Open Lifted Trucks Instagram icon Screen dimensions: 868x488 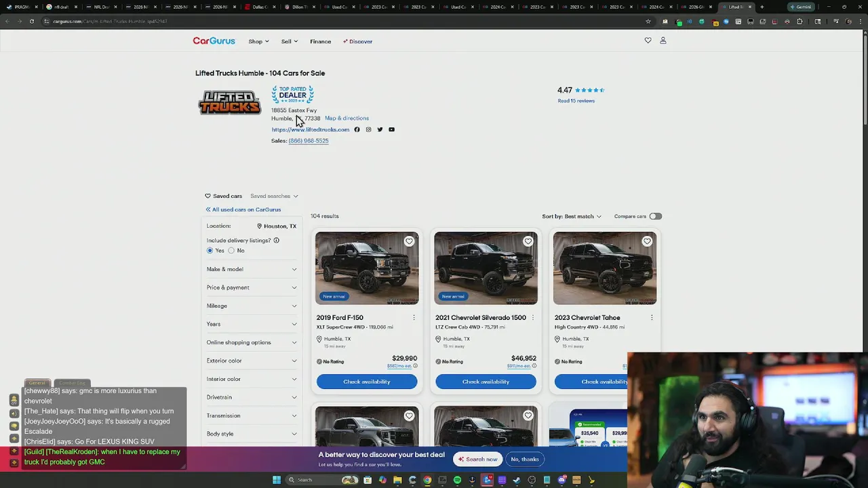(368, 129)
